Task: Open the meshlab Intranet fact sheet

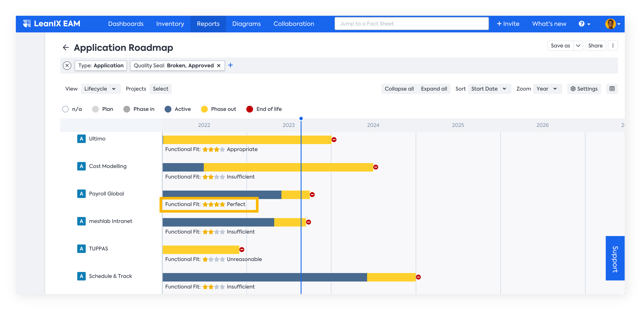Action: click(110, 221)
